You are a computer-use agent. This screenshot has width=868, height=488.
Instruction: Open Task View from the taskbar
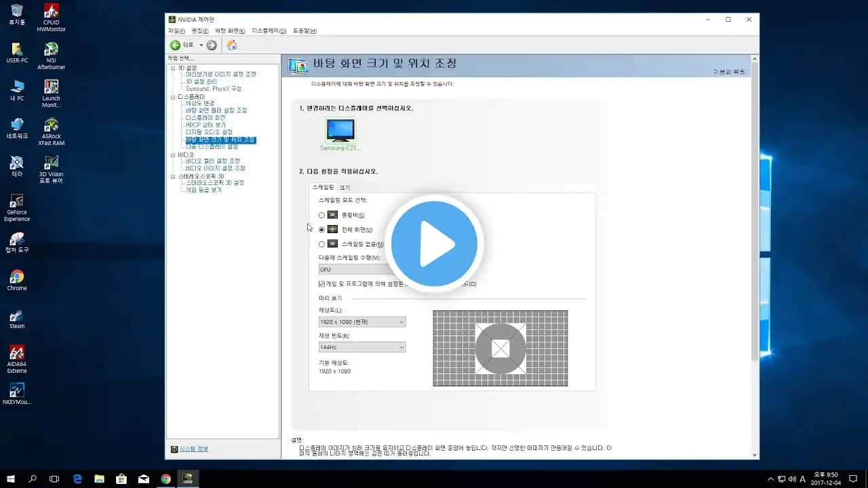click(x=54, y=479)
